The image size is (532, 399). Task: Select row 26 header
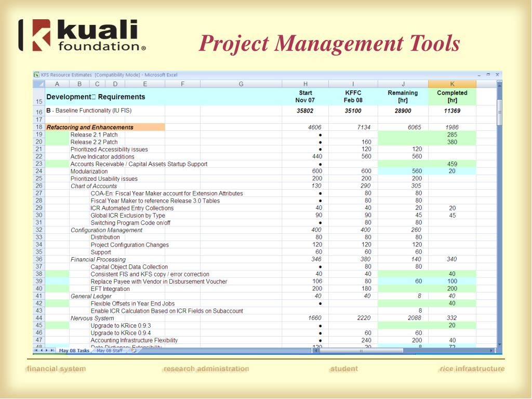coord(38,186)
